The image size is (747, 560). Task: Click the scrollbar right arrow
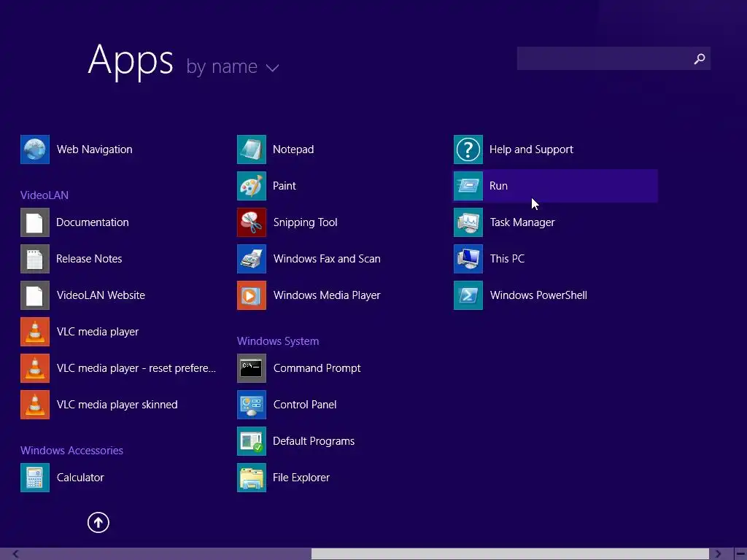coord(718,554)
